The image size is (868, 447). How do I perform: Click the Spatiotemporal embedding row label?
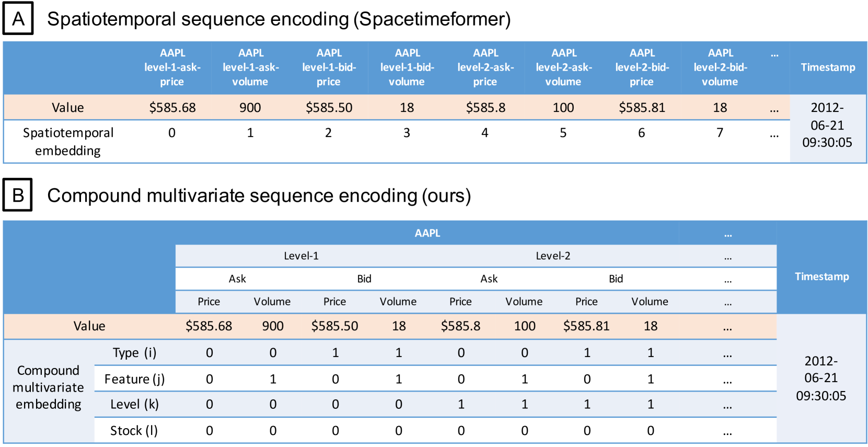[x=68, y=142]
